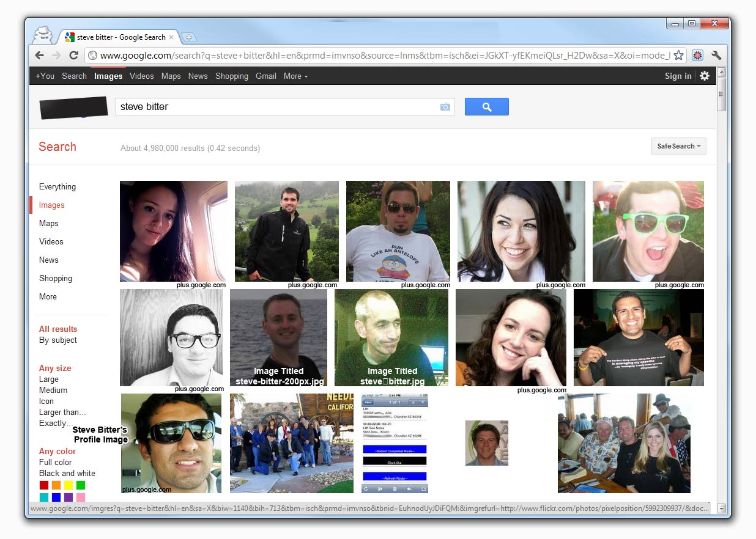Screen dimensions: 756x539
Task: Open a new tab with the plus button
Action: coord(188,37)
